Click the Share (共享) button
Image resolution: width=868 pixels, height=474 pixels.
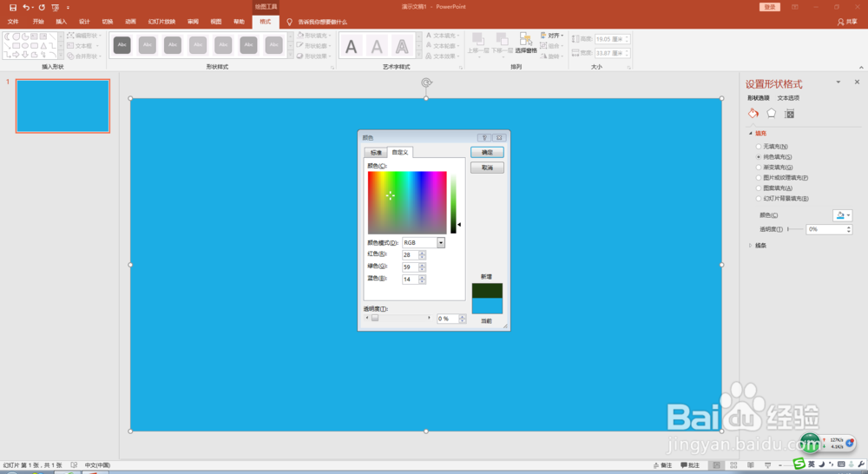pyautogui.click(x=847, y=22)
